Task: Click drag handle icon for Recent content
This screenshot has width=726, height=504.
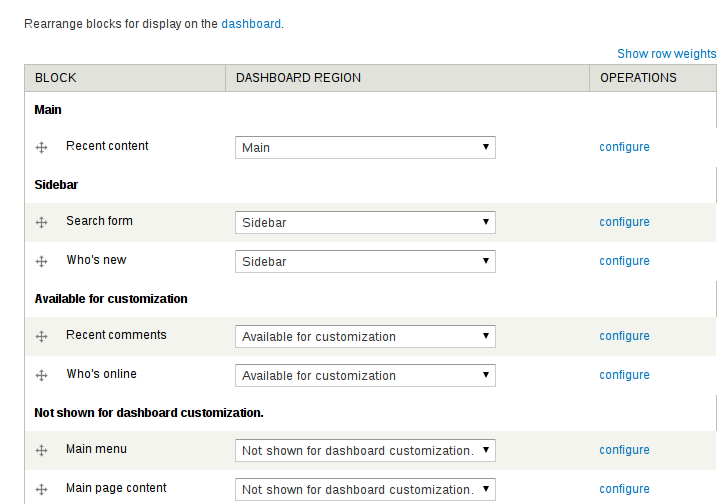Action: tap(42, 147)
